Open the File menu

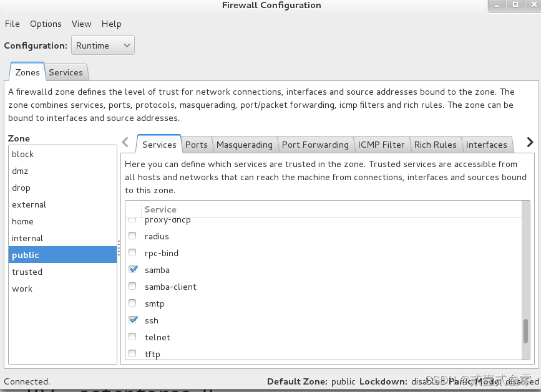12,24
